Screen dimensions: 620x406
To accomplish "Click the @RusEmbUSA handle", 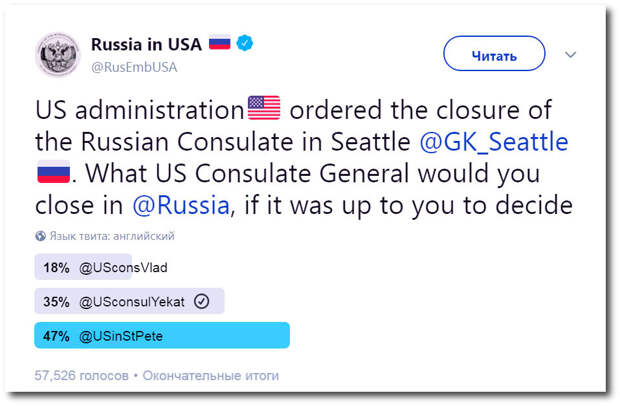I will 134,67.
